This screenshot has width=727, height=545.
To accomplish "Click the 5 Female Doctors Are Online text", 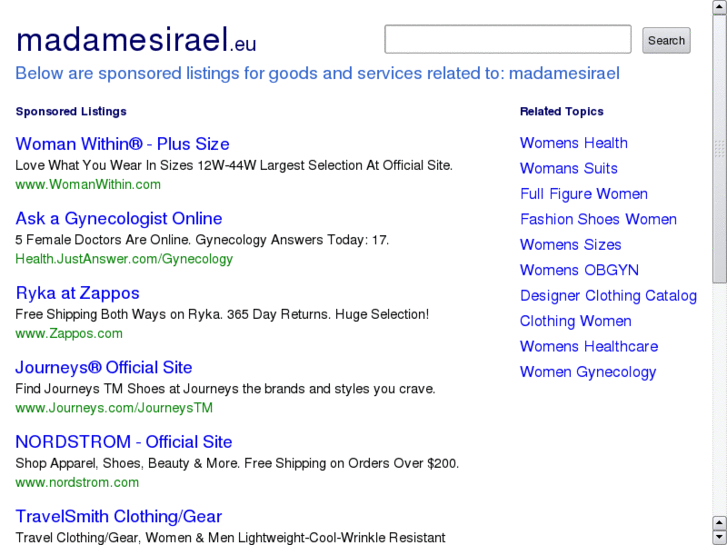I will 202,240.
